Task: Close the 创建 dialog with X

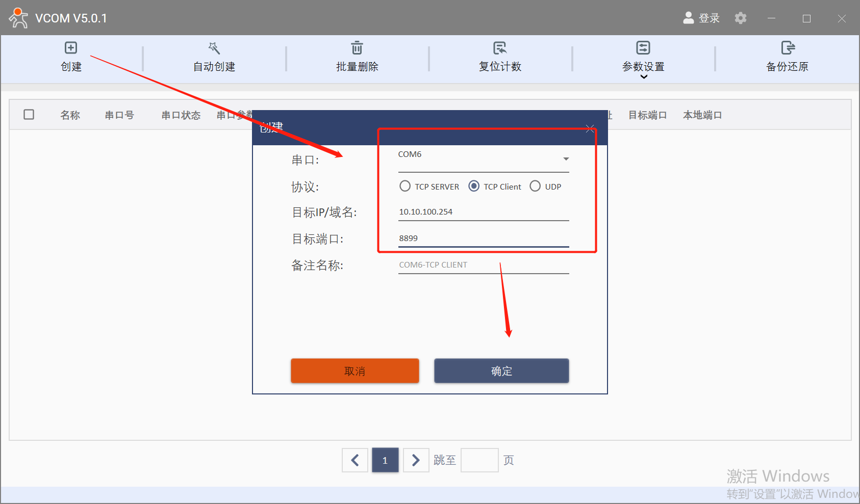Action: 590,128
